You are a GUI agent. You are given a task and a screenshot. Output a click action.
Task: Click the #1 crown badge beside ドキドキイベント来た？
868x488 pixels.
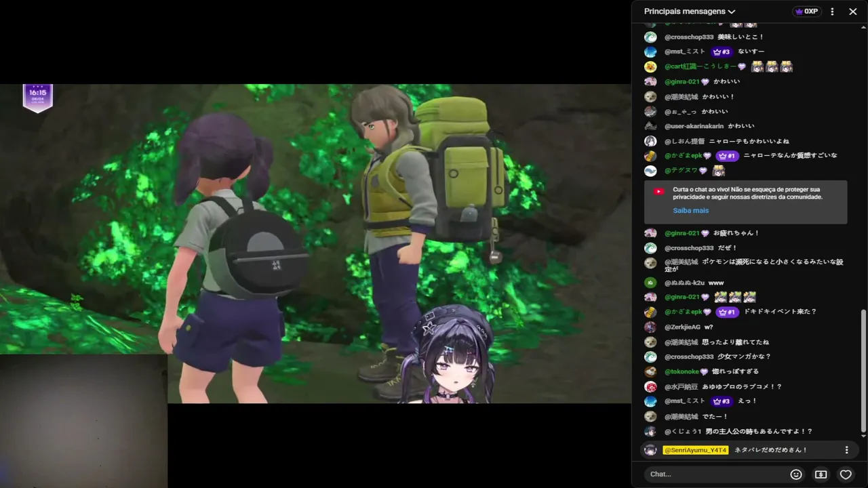[726, 312]
